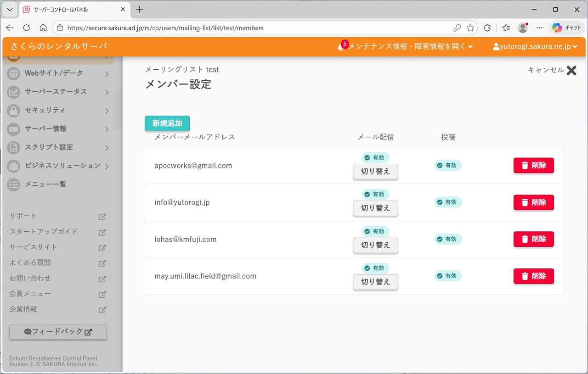Select サーバーコントロールパネル browser tab

pos(73,10)
